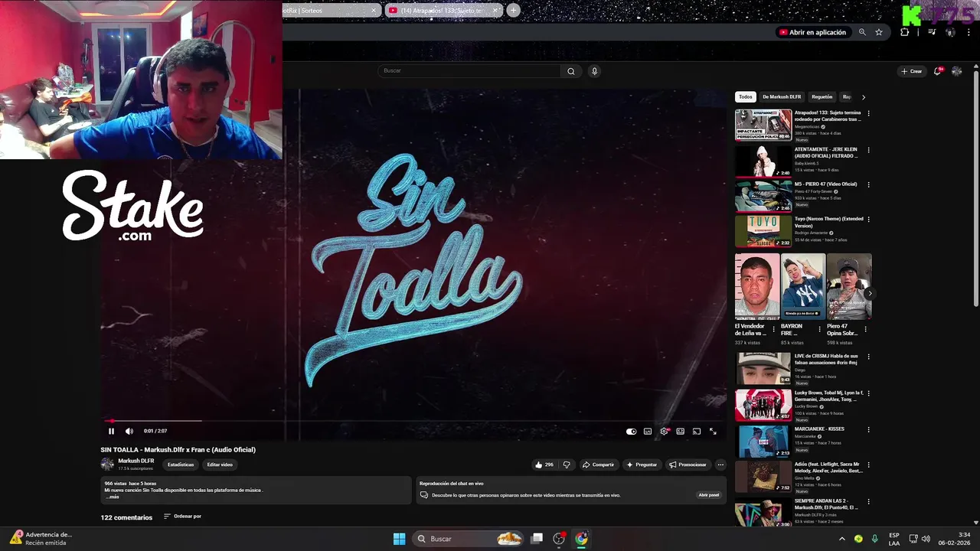Click the Promocionar button
The width and height of the screenshot is (980, 551).
[x=688, y=465]
